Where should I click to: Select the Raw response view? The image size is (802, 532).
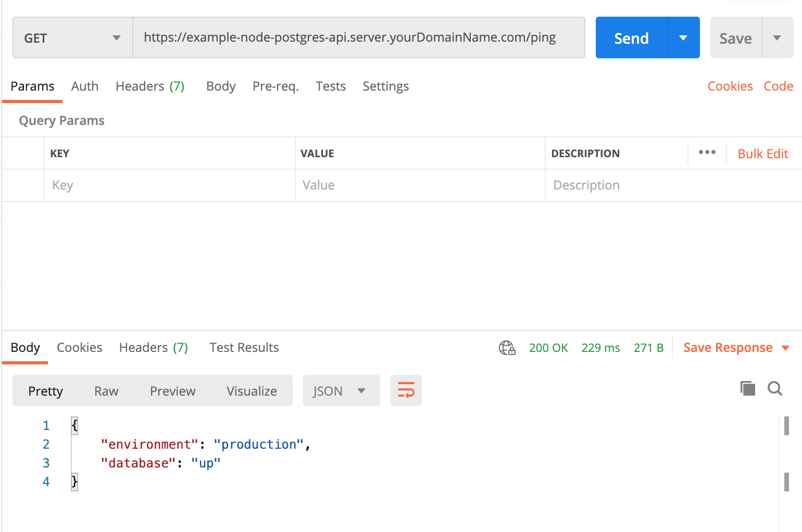pyautogui.click(x=106, y=391)
